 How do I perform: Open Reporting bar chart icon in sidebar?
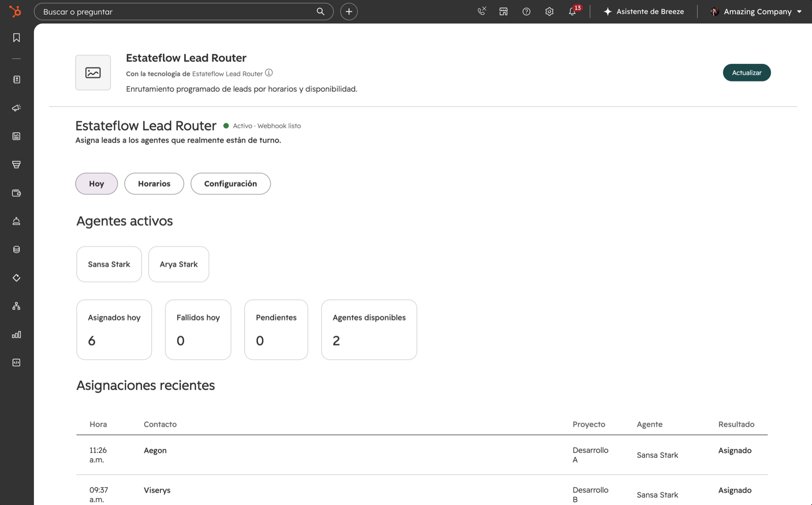pos(16,335)
